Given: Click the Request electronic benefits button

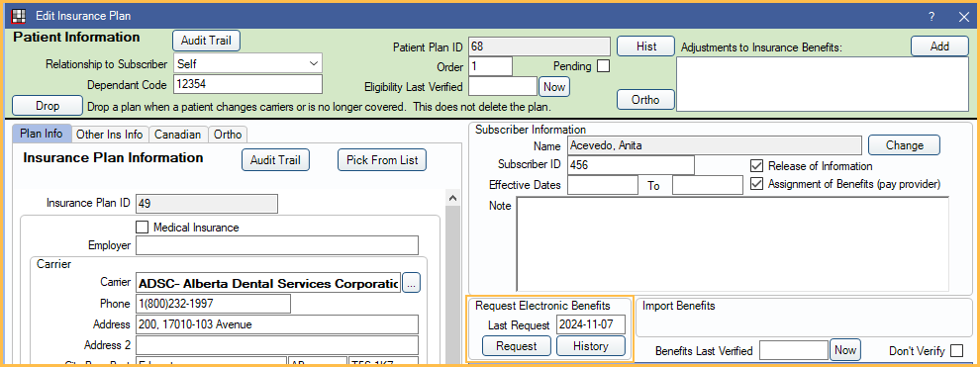Looking at the screenshot, I should (517, 346).
